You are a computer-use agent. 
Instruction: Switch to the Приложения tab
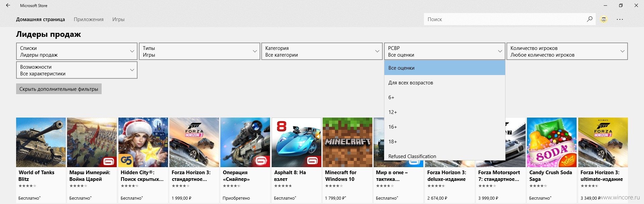click(x=89, y=19)
